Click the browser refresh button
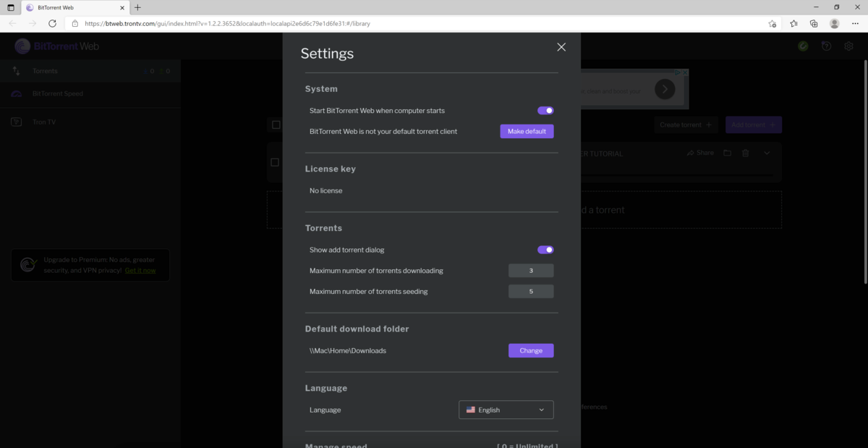The height and width of the screenshot is (448, 868). coord(52,23)
